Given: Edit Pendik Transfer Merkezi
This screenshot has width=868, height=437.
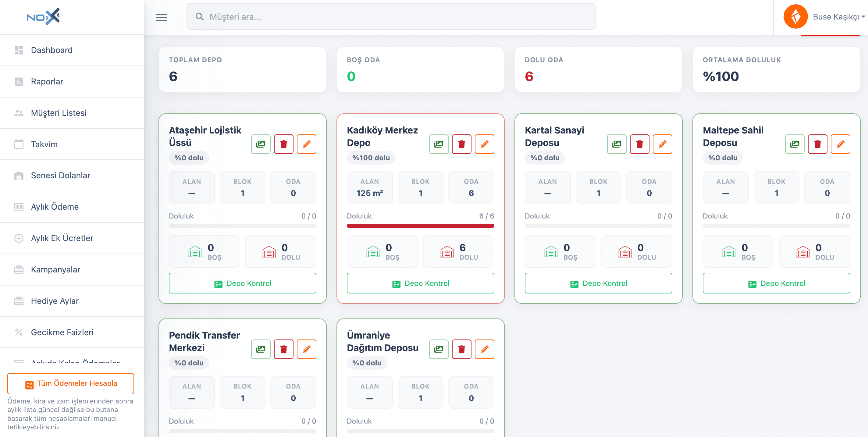Looking at the screenshot, I should (x=307, y=349).
